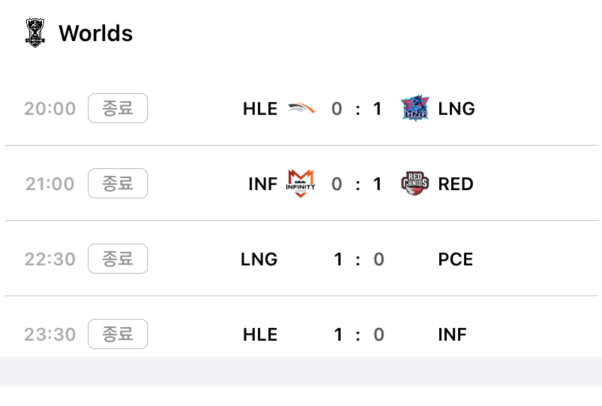
Task: Open the INF vs RED 0:1 score
Action: (357, 184)
